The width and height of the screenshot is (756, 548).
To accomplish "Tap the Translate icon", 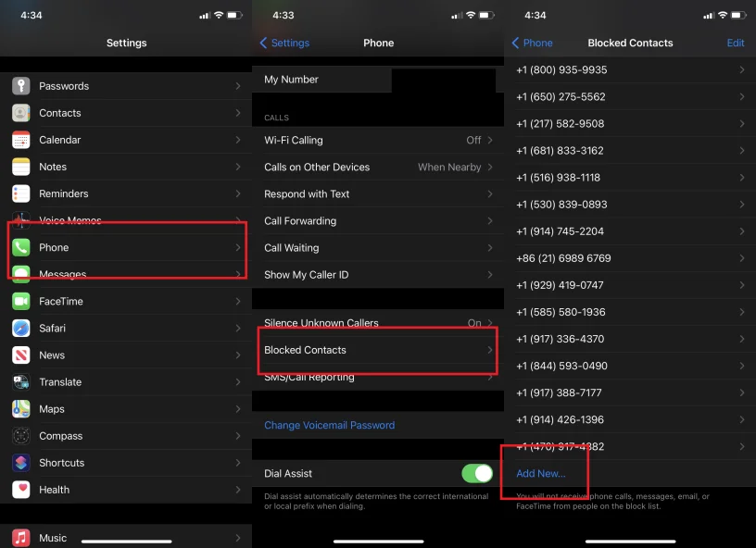I will pos(21,382).
